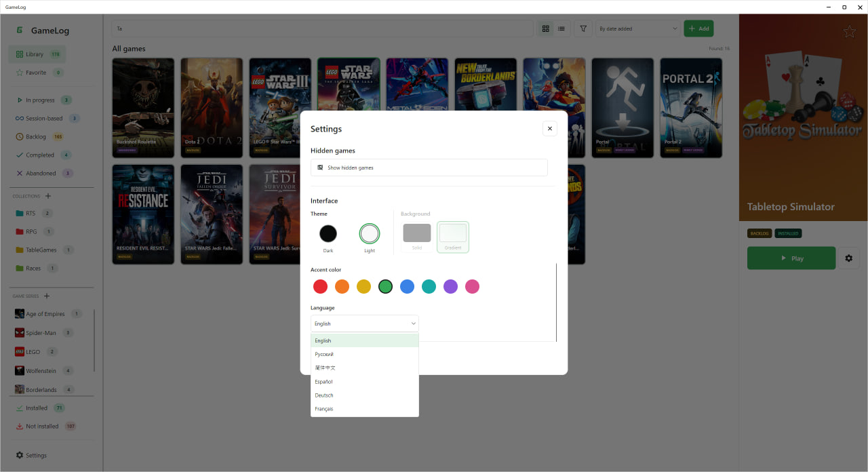Image resolution: width=868 pixels, height=472 pixels.
Task: Select the Dark theme
Action: point(328,234)
